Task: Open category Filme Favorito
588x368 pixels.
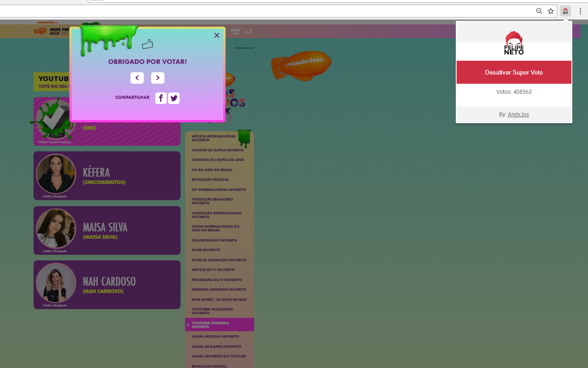Action: 206,250
